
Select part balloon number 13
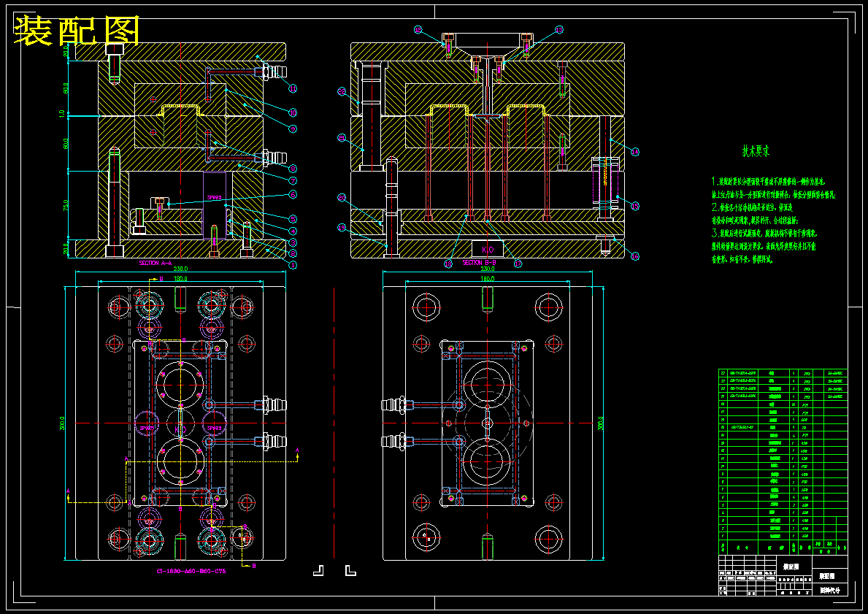pos(559,28)
